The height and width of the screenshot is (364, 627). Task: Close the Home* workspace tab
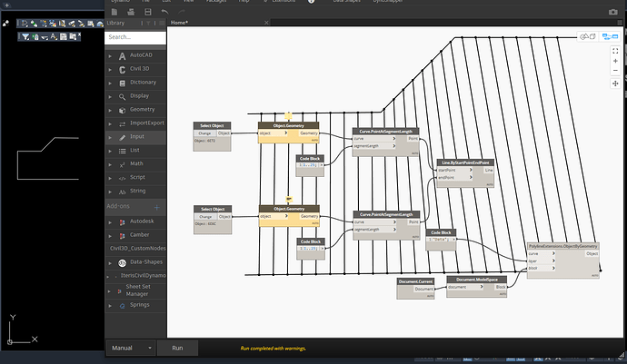point(266,23)
